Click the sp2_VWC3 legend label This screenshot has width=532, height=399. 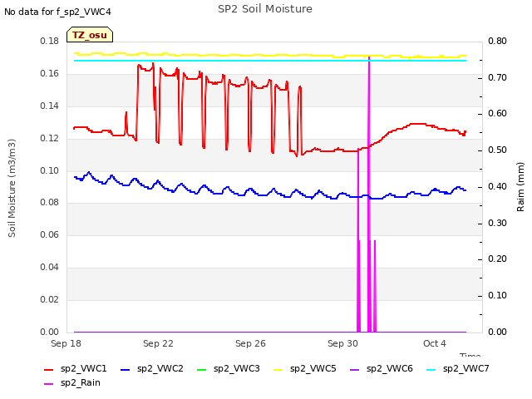(x=236, y=368)
